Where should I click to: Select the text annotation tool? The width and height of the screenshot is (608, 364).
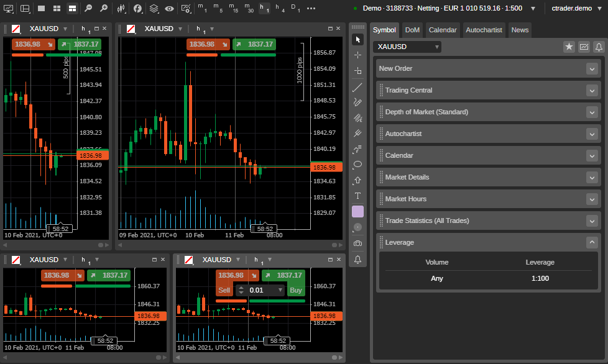click(x=357, y=196)
